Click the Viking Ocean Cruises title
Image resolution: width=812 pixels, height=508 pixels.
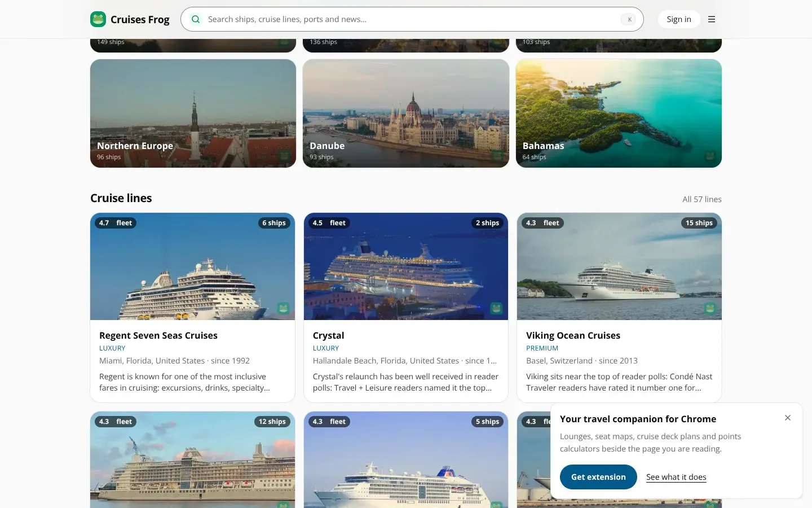pyautogui.click(x=573, y=335)
